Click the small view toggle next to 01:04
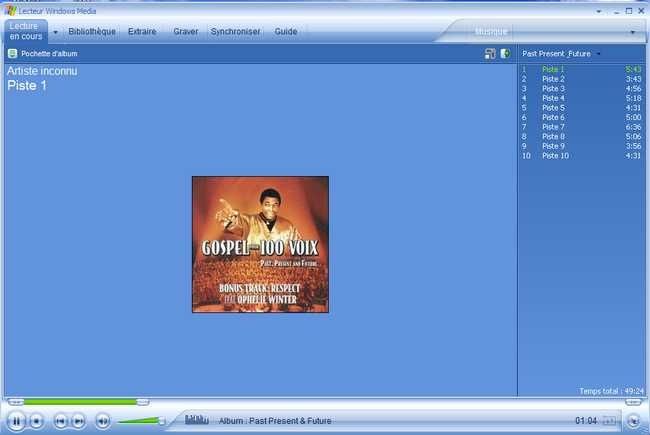 609,421
